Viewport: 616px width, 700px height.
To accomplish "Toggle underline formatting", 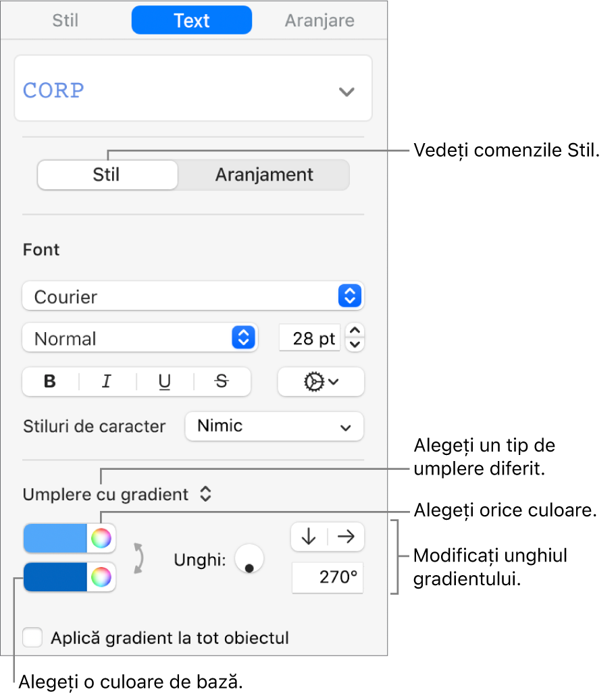I will pyautogui.click(x=164, y=381).
